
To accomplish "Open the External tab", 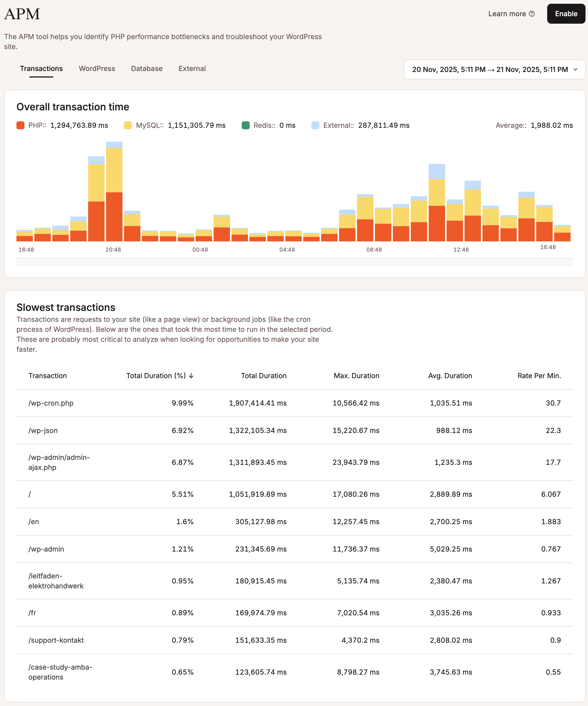I will pyautogui.click(x=192, y=69).
